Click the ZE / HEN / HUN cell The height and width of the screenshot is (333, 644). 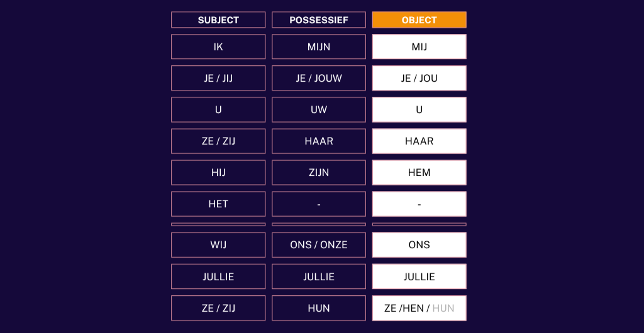(x=419, y=308)
